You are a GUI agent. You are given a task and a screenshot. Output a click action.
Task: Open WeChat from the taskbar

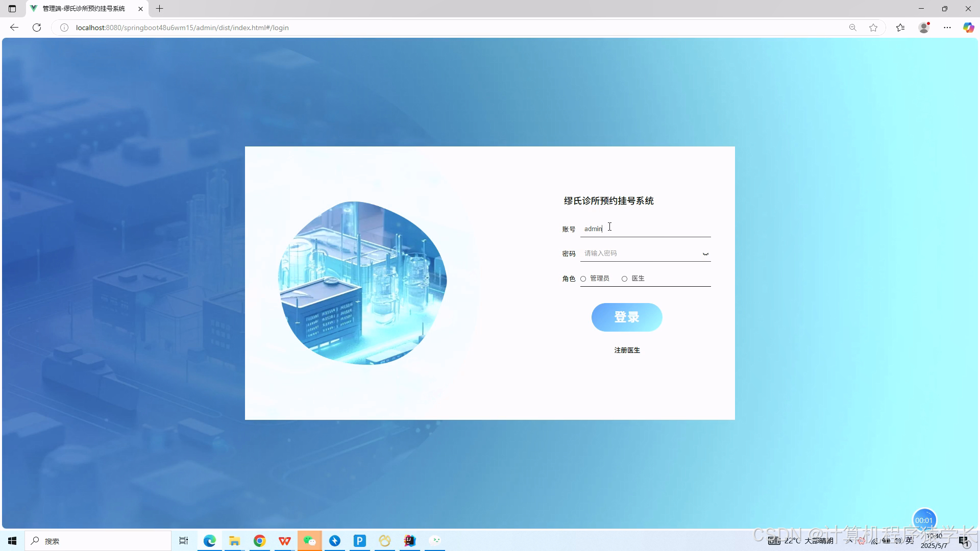(310, 541)
